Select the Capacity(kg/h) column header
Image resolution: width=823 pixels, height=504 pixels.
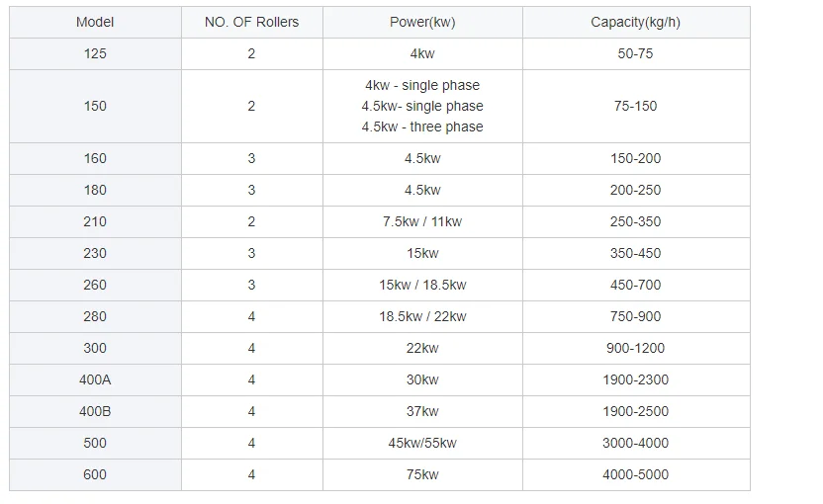(635, 23)
